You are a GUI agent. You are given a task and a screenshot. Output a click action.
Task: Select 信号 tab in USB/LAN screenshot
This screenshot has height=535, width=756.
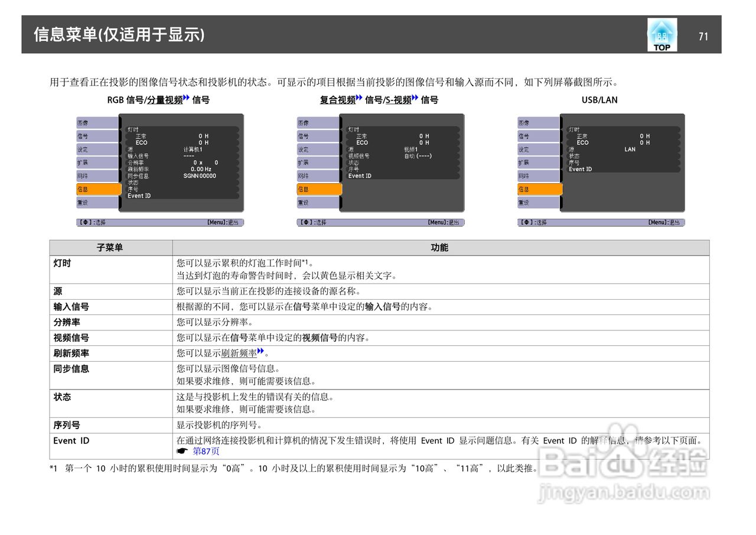click(540, 136)
